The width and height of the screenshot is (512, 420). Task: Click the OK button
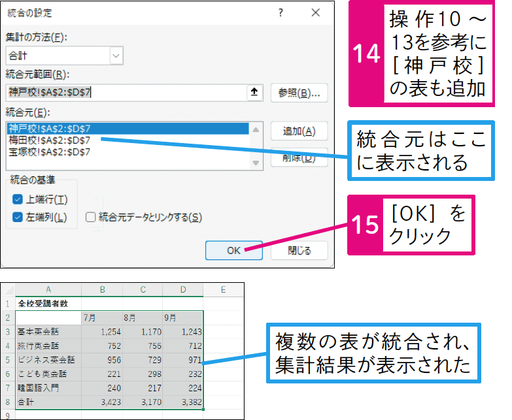click(234, 250)
